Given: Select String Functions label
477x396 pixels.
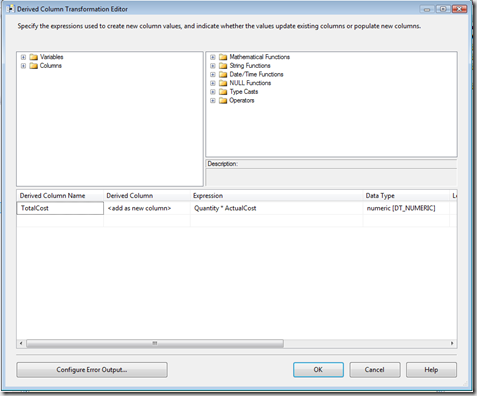Looking at the screenshot, I should (250, 66).
